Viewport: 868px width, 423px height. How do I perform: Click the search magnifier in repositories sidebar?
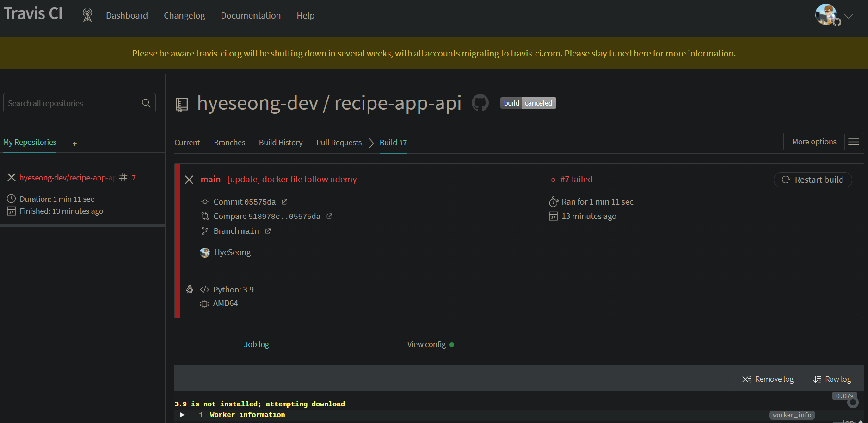[146, 103]
